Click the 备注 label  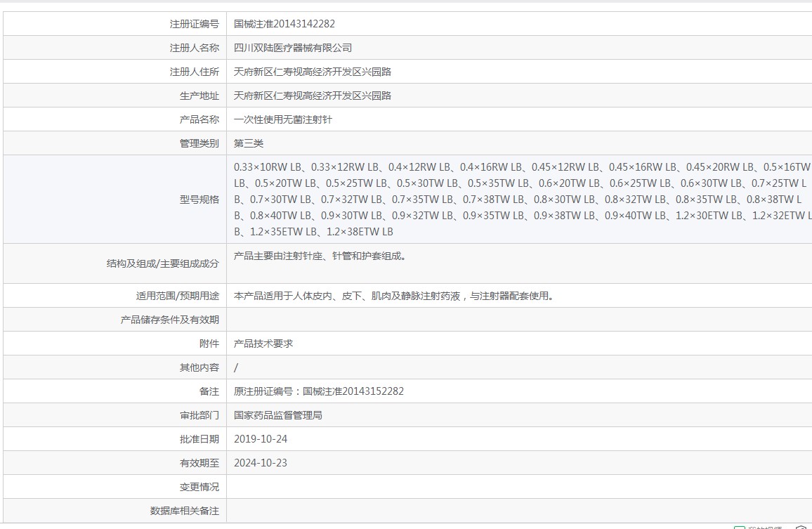[209, 391]
